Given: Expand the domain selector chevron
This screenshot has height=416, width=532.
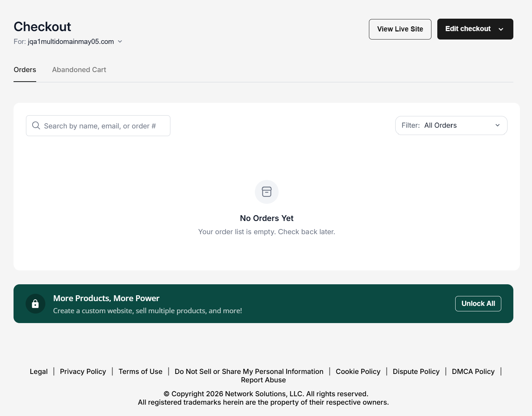Looking at the screenshot, I should [120, 42].
